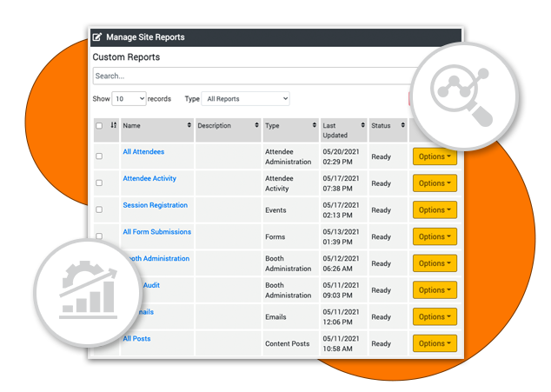Toggle the select-all checkbox in header
Image resolution: width=551 pixels, height=392 pixels.
point(99,126)
